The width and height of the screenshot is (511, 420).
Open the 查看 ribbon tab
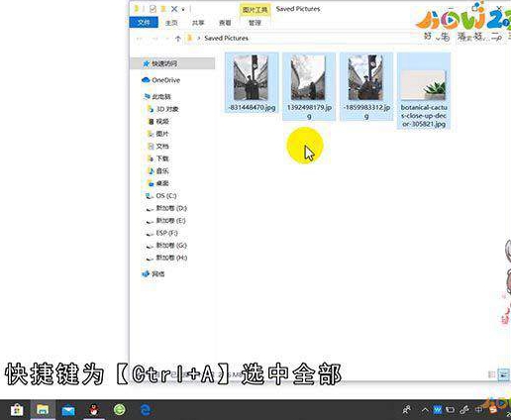pos(225,23)
